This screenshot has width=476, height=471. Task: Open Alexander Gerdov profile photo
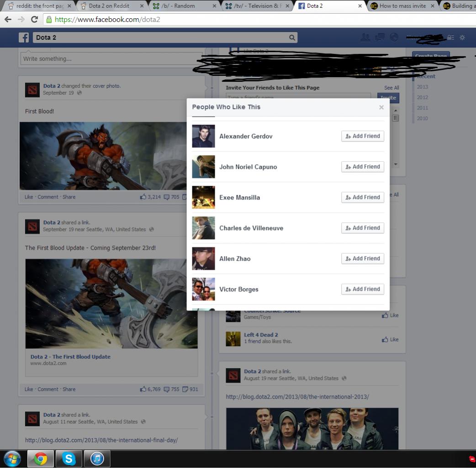[x=203, y=136]
